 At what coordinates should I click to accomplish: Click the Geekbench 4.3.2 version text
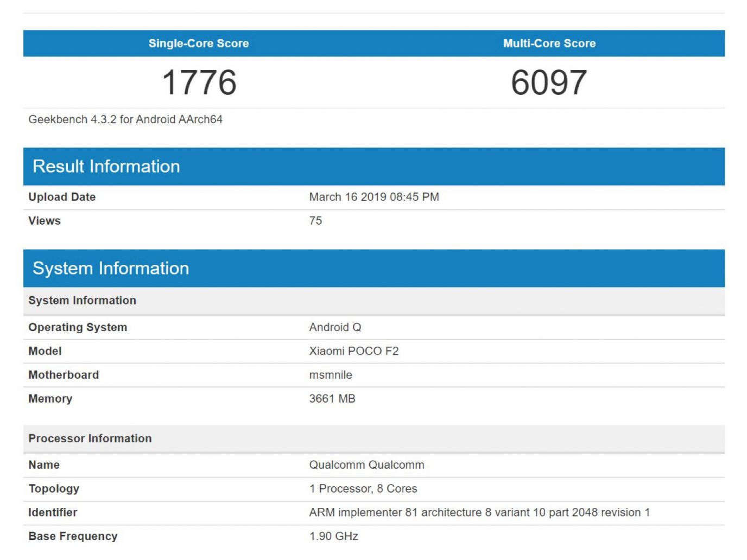coord(125,119)
